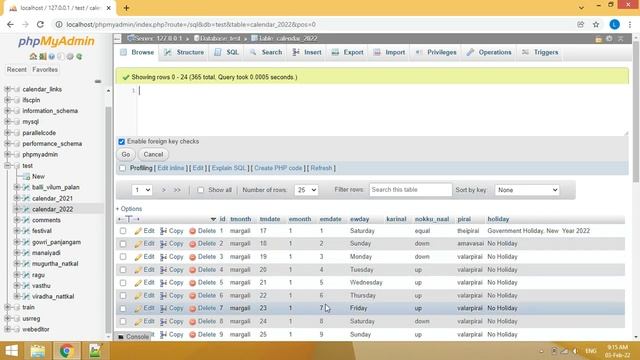This screenshot has width=640, height=360.
Task: Switch to the Operations tab
Action: coord(489,53)
